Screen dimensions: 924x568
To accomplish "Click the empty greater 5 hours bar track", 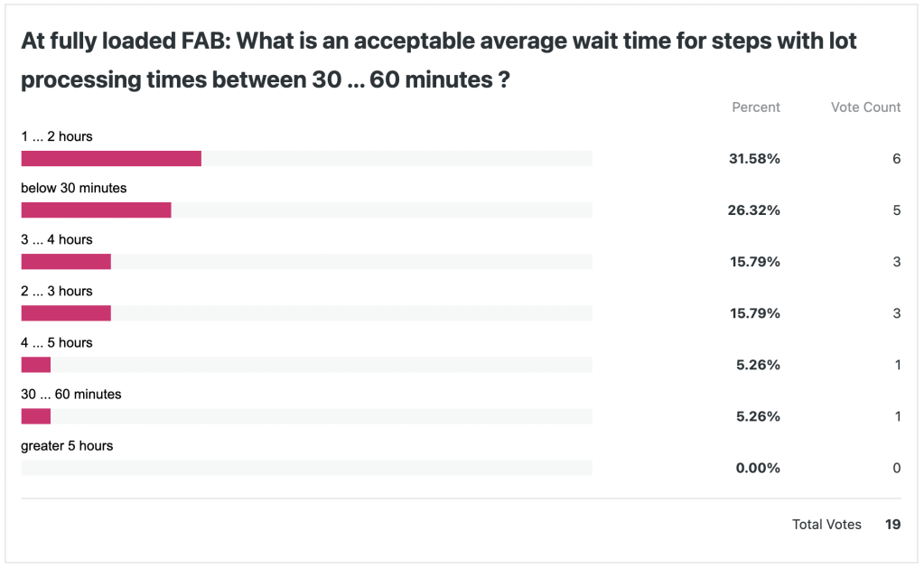I will pos(306,468).
